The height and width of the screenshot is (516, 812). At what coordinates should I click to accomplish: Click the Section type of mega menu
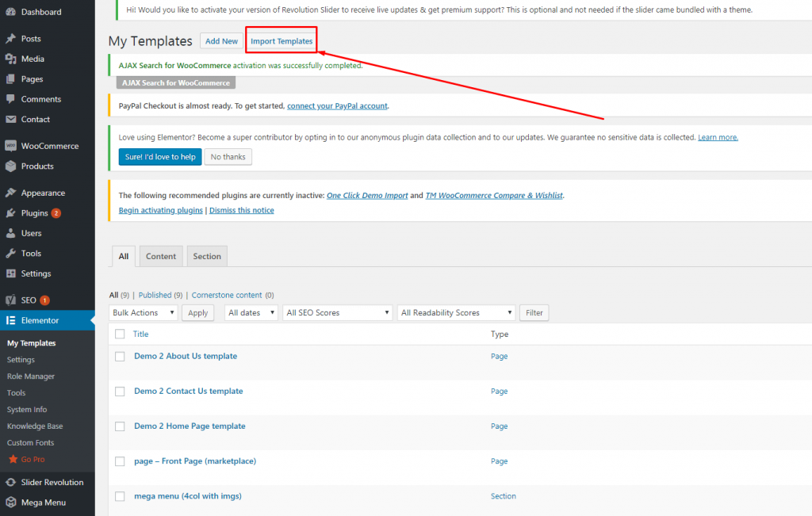pos(504,496)
